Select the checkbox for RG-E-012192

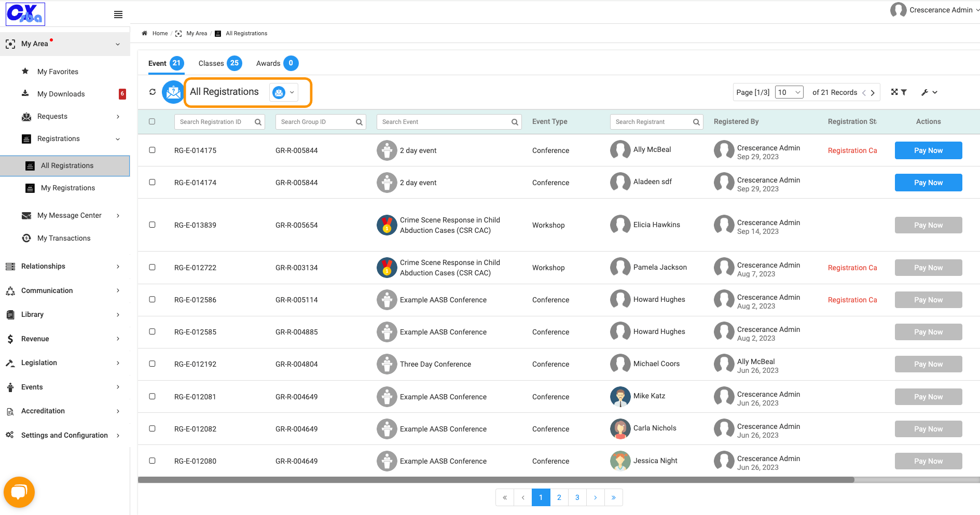pyautogui.click(x=152, y=364)
